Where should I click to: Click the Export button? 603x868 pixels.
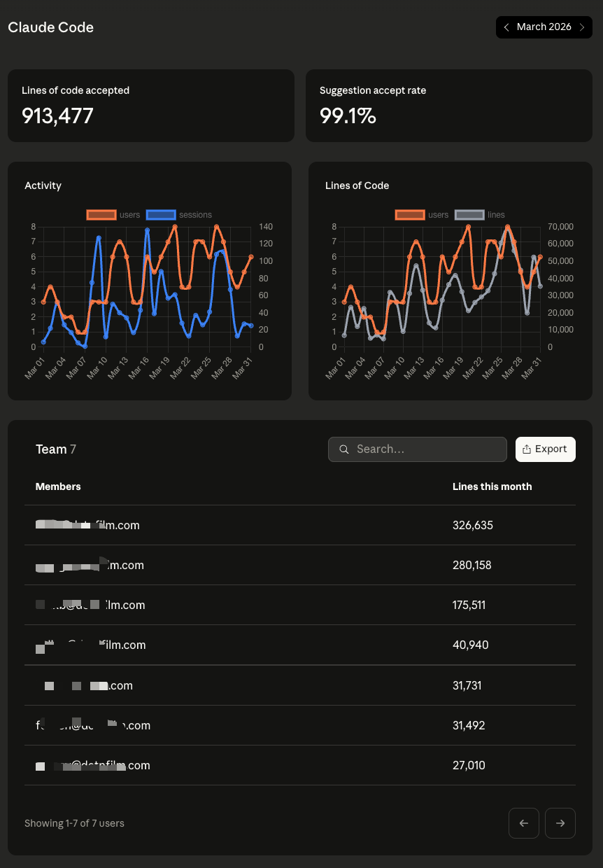pyautogui.click(x=546, y=449)
